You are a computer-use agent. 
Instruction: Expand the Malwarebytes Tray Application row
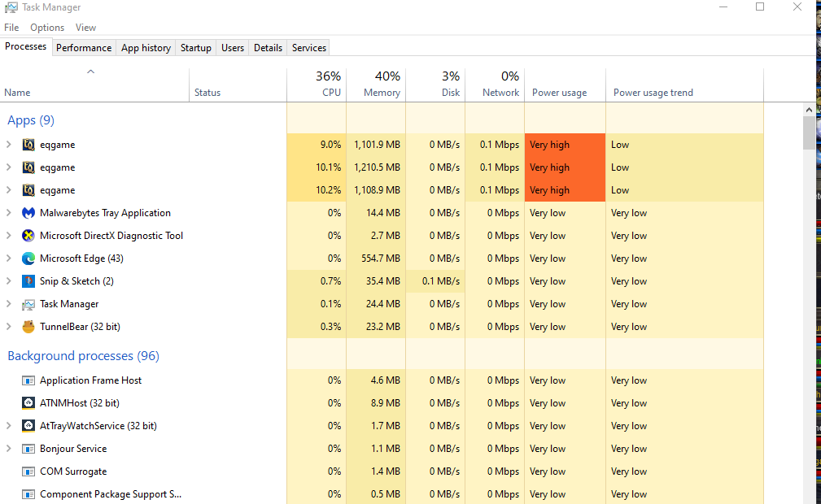[8, 213]
